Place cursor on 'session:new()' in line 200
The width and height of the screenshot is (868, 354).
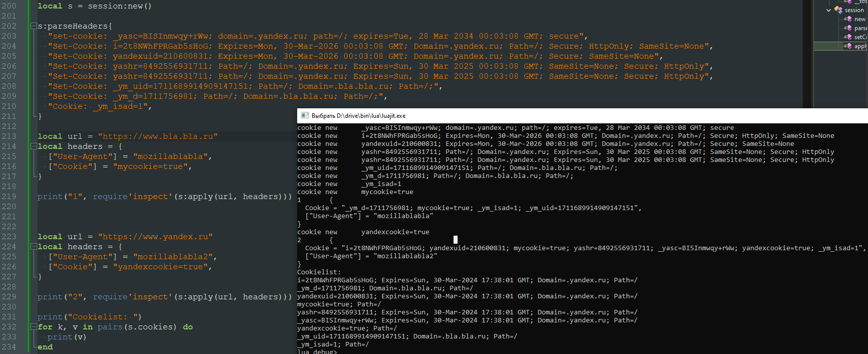point(120,6)
